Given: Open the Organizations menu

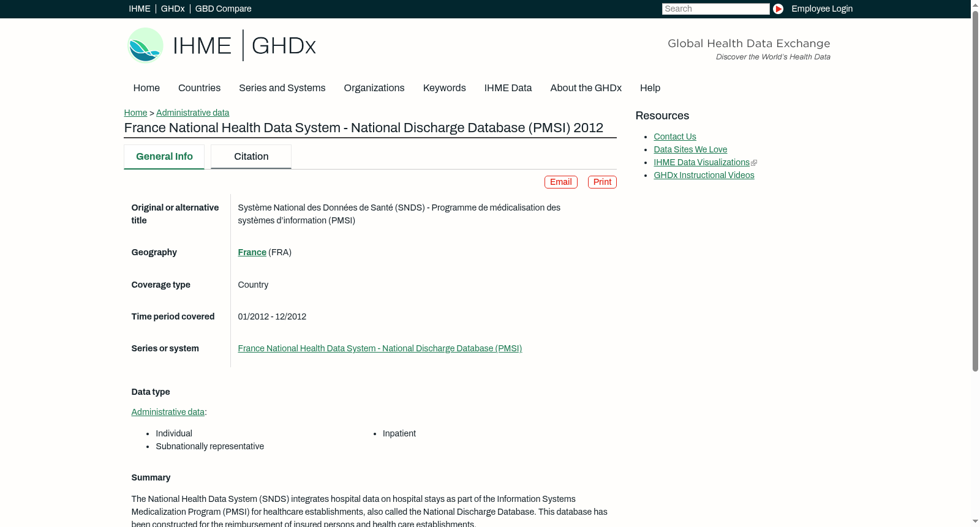Looking at the screenshot, I should (x=374, y=88).
